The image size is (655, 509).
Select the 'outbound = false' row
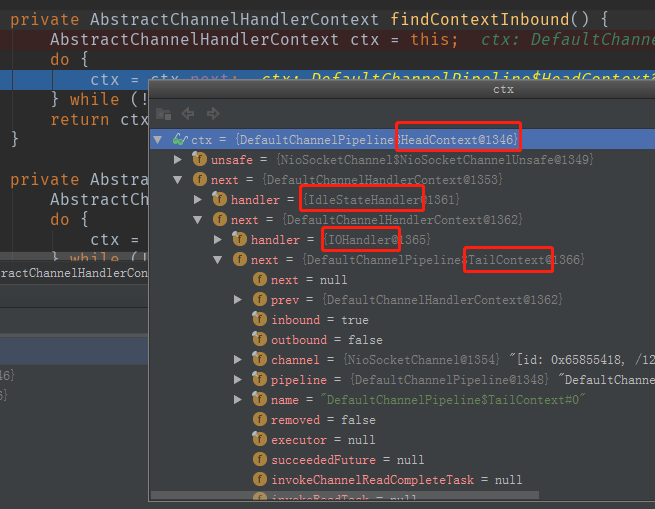pos(402,340)
